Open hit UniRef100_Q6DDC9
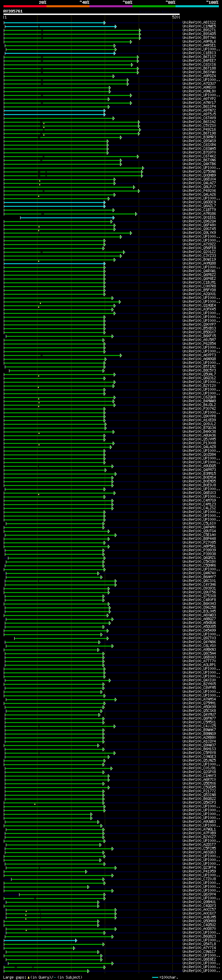Screen dimensions: 222x980 [199, 202]
